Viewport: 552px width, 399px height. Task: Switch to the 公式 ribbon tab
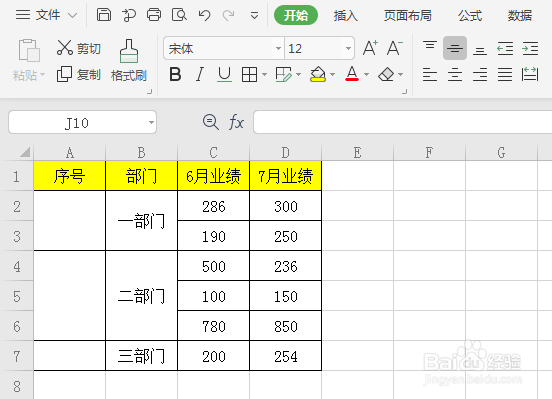470,15
